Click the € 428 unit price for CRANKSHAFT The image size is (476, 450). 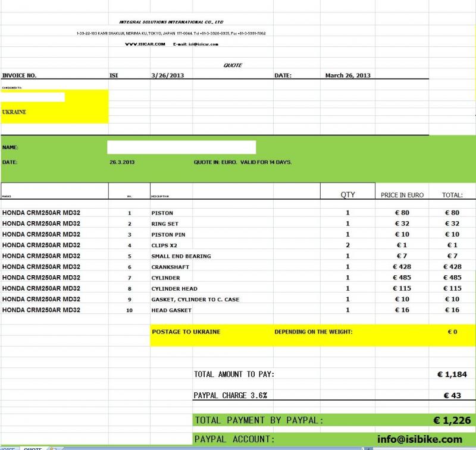pos(402,267)
